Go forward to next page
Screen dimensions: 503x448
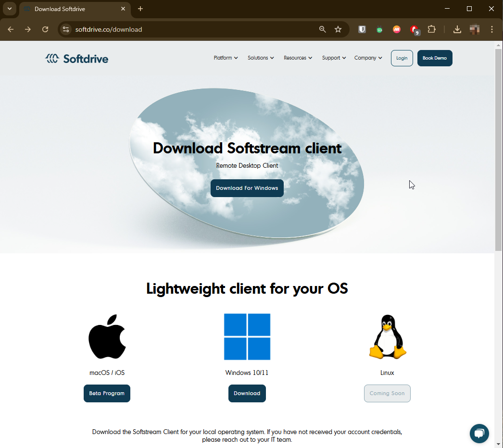[28, 29]
